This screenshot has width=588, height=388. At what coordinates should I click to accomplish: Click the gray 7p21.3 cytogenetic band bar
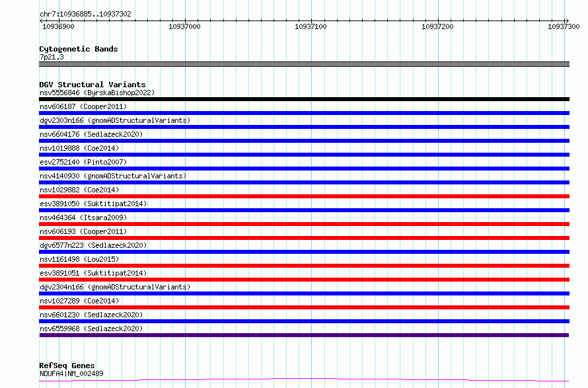click(304, 64)
